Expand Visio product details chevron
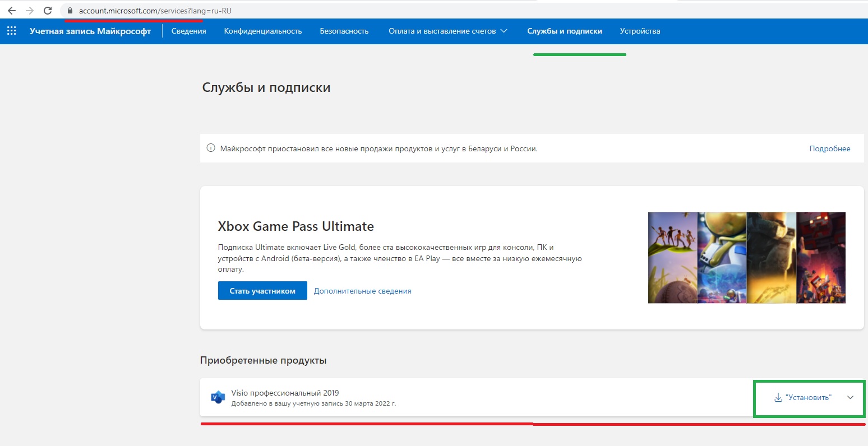The height and width of the screenshot is (446, 868). (850, 397)
